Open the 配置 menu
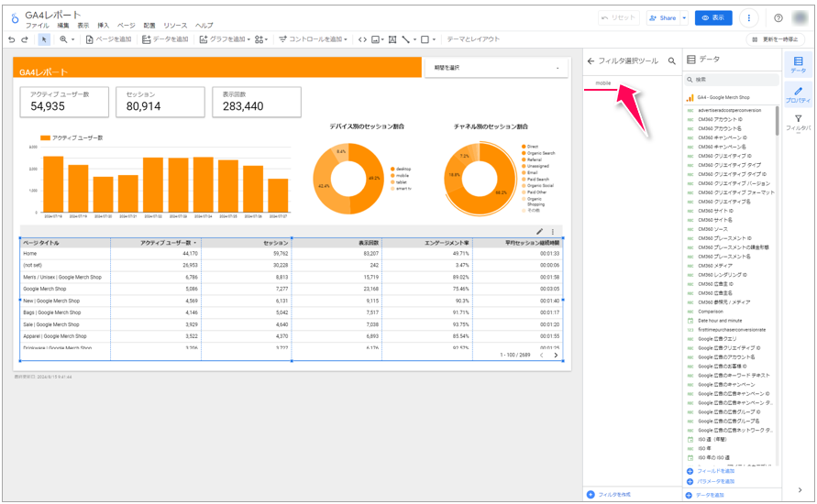This screenshot has height=504, width=817. point(149,26)
